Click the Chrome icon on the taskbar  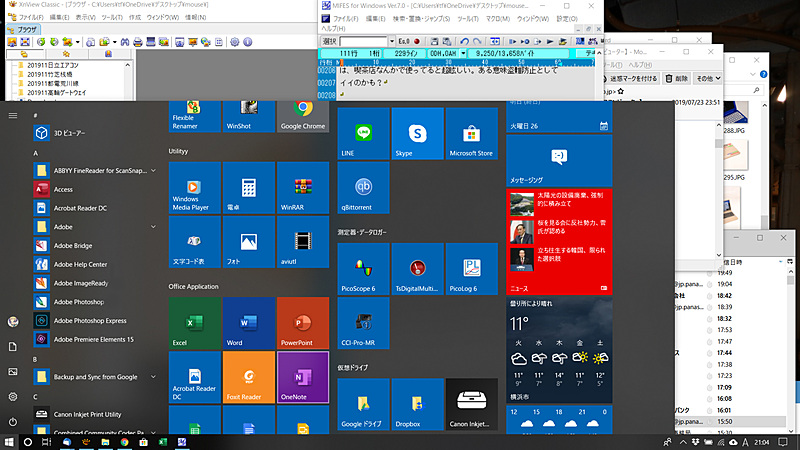[124, 442]
